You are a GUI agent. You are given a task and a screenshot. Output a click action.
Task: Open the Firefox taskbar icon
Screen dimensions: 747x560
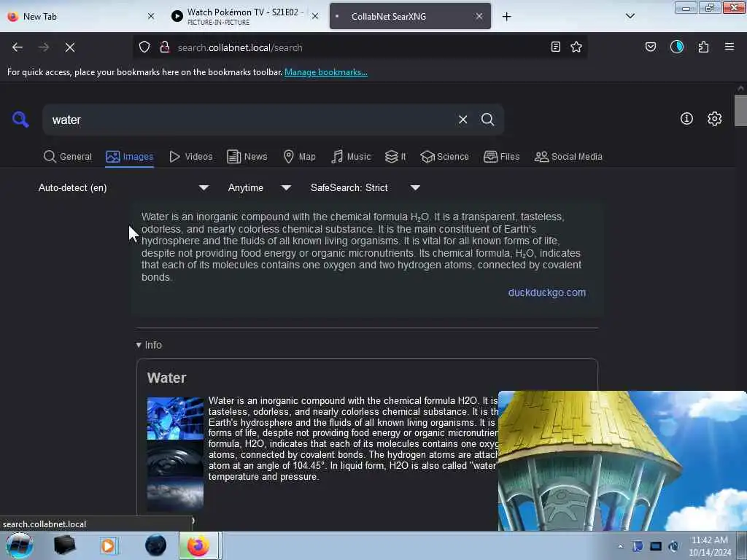(198, 545)
